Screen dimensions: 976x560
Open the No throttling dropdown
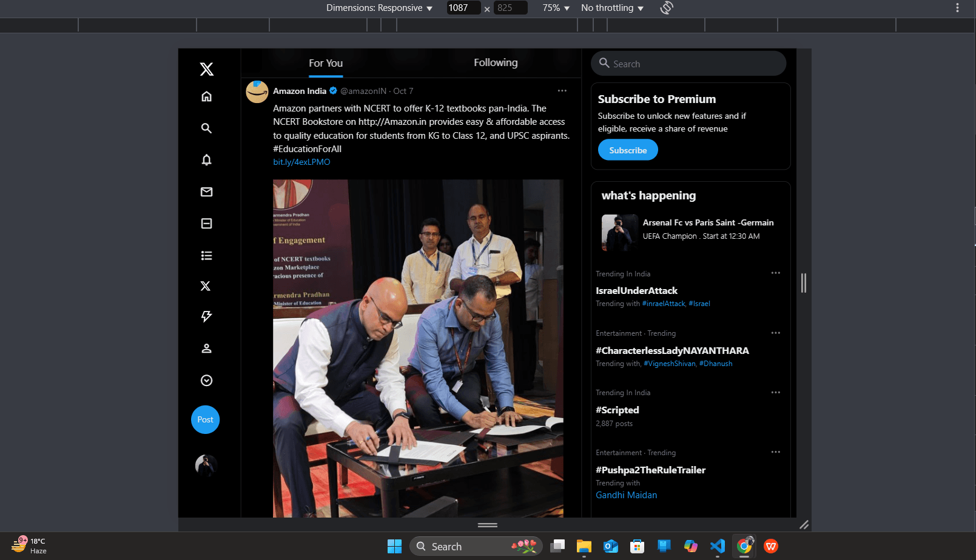click(x=612, y=8)
